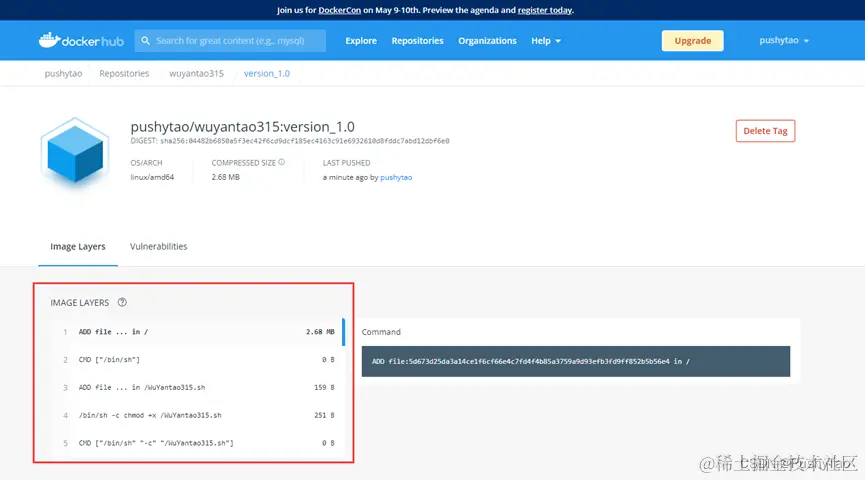Go to wuyantao315 breadcrumb
This screenshot has height=480, width=865.
point(196,73)
